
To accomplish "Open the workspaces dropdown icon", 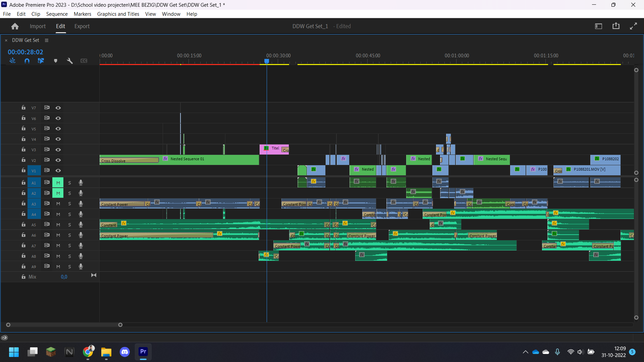I will coord(598,26).
